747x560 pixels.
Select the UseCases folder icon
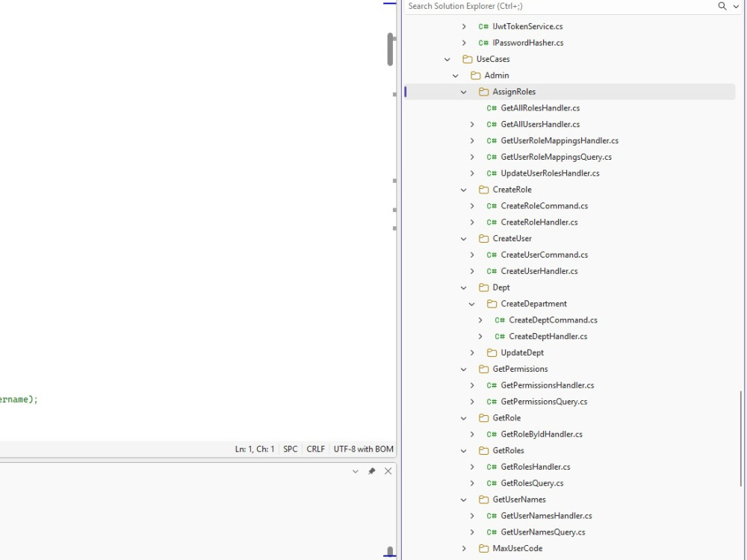[x=468, y=59]
